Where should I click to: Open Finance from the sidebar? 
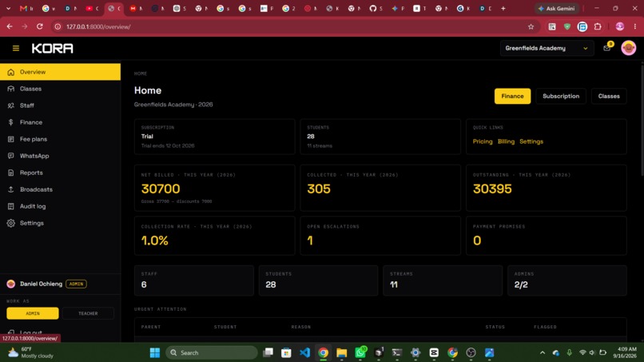pyautogui.click(x=60, y=122)
